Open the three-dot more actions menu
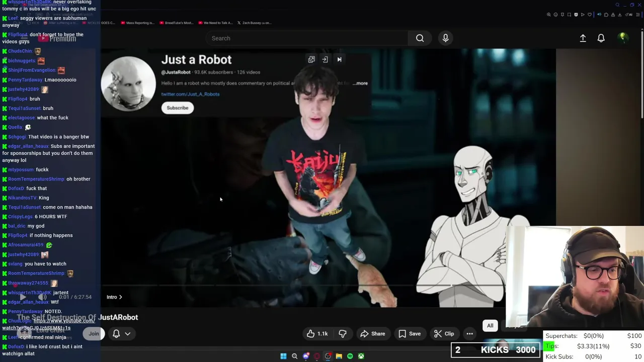Viewport: 644px width, 362px height. click(469, 334)
